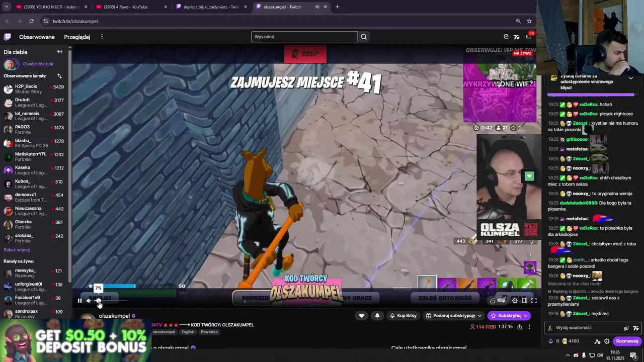Click the English tag below stream title
Screen dimensions: 644x362
pyautogui.click(x=188, y=332)
